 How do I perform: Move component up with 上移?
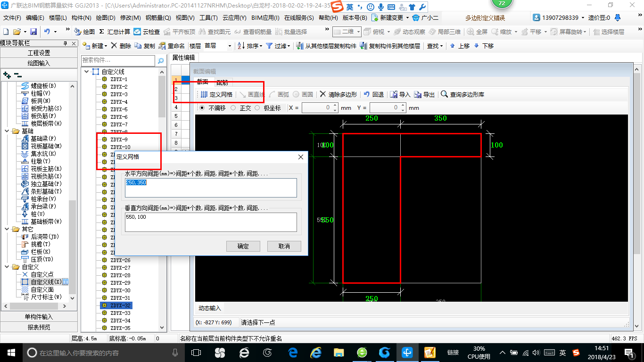click(460, 46)
